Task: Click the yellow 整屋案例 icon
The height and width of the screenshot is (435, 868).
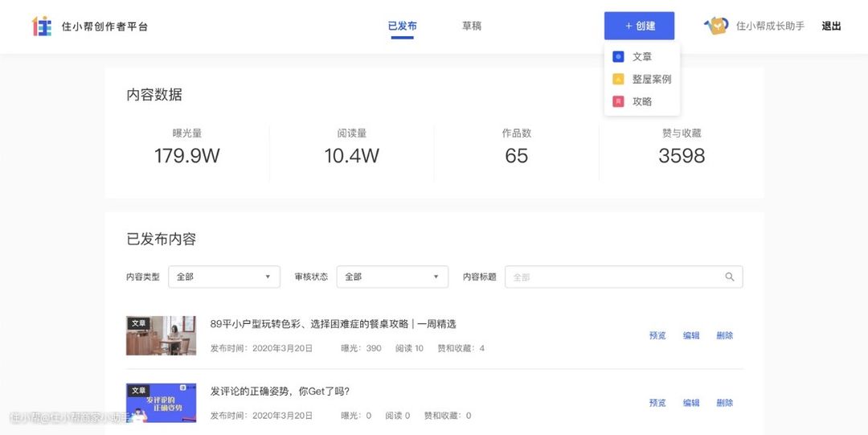Action: [618, 80]
